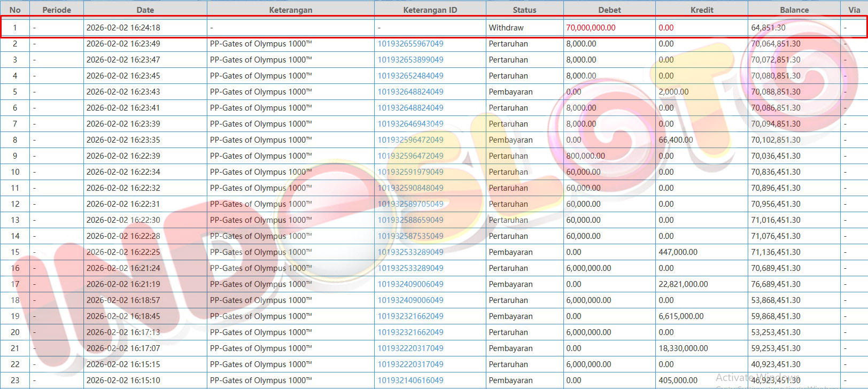Open transaction ID link 101932646943049

410,124
